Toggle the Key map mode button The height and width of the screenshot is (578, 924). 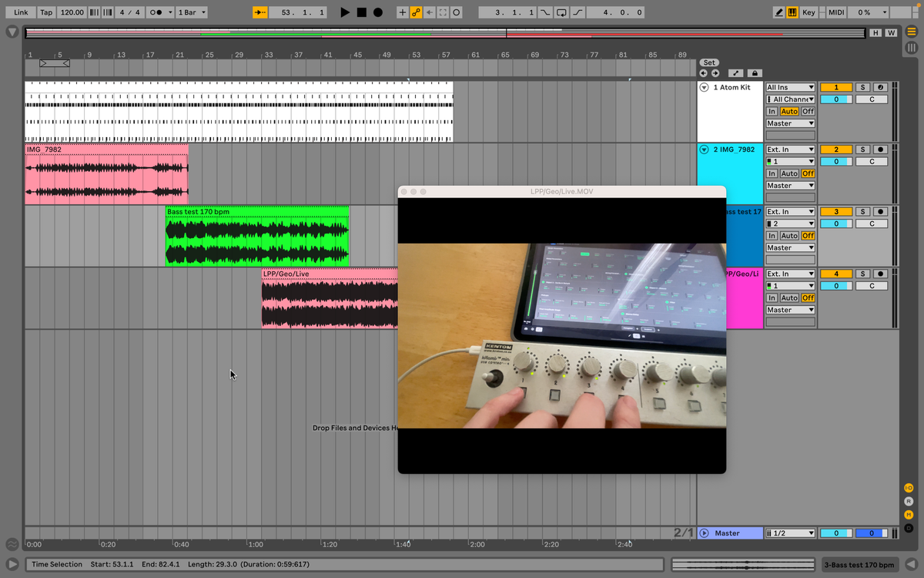[808, 12]
